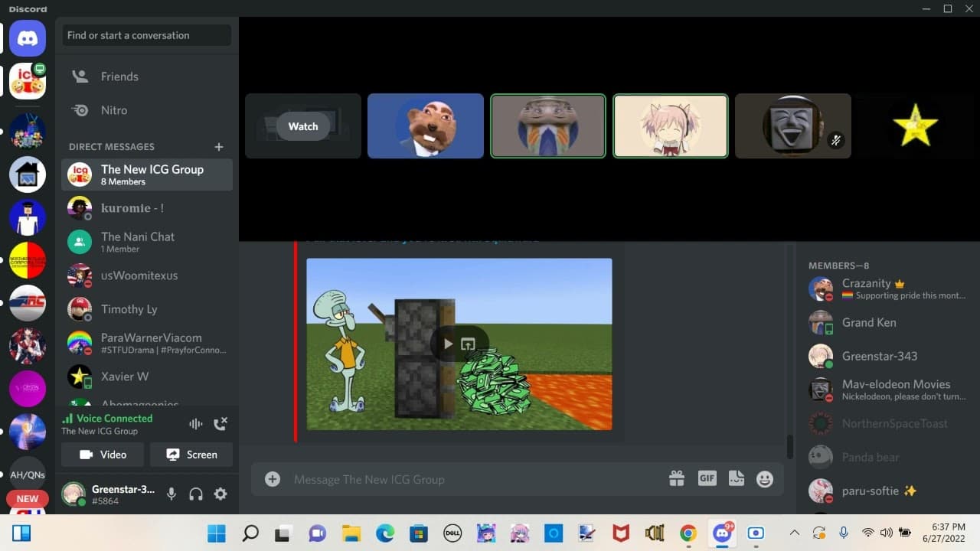Open the yellow and red circle server
Screen dimensions: 980x551
[28, 260]
